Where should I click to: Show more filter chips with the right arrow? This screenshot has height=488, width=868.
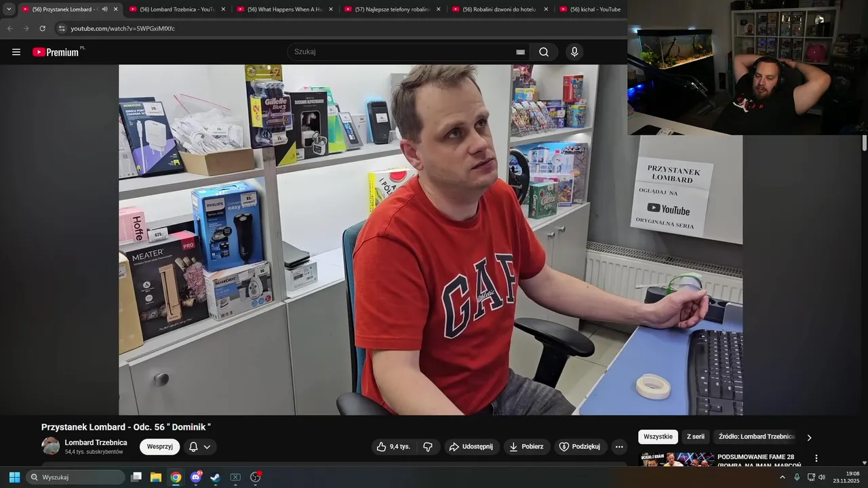[x=809, y=438]
